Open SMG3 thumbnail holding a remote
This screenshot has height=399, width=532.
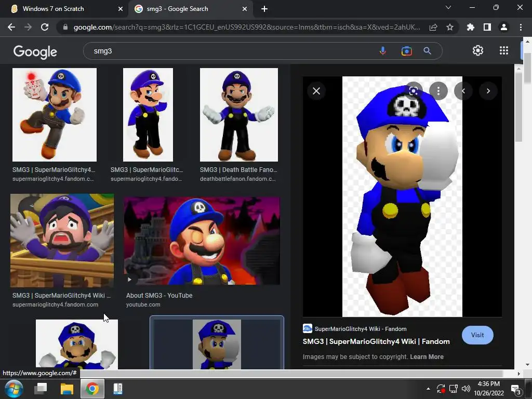(x=54, y=115)
